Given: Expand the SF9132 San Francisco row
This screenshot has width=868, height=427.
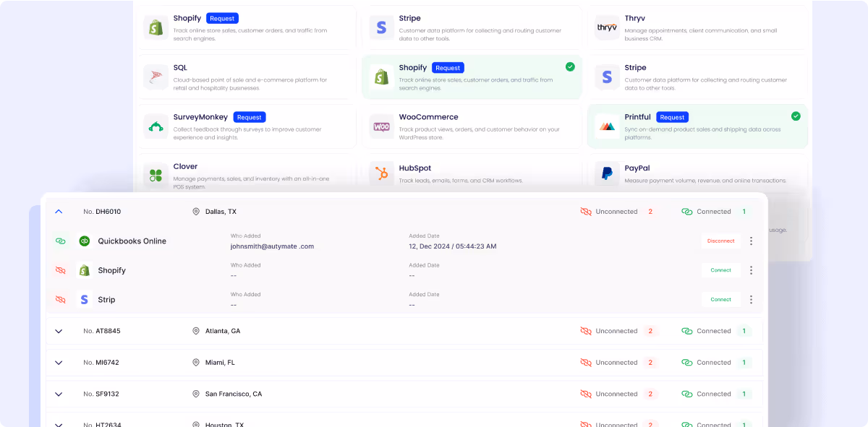Looking at the screenshot, I should (59, 394).
